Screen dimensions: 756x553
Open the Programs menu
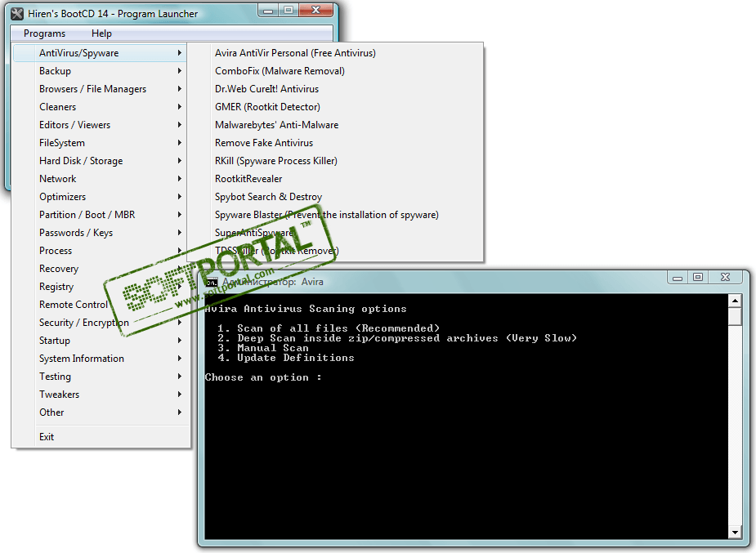44,33
